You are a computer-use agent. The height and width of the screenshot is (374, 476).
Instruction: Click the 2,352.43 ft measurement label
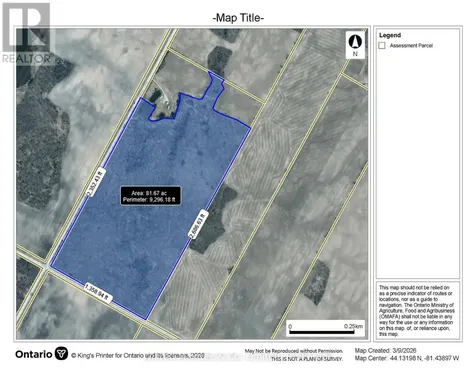[x=96, y=182]
